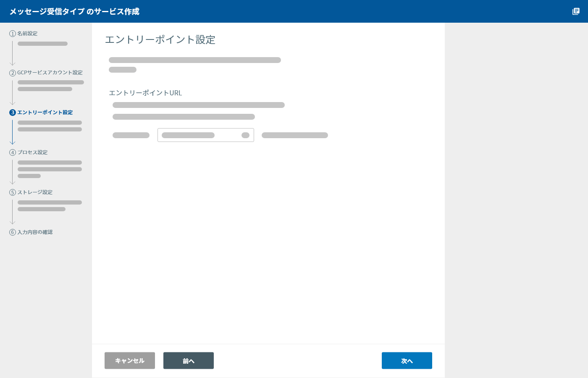
Task: Select step 1 名前設定 in sidebar
Action: point(24,34)
